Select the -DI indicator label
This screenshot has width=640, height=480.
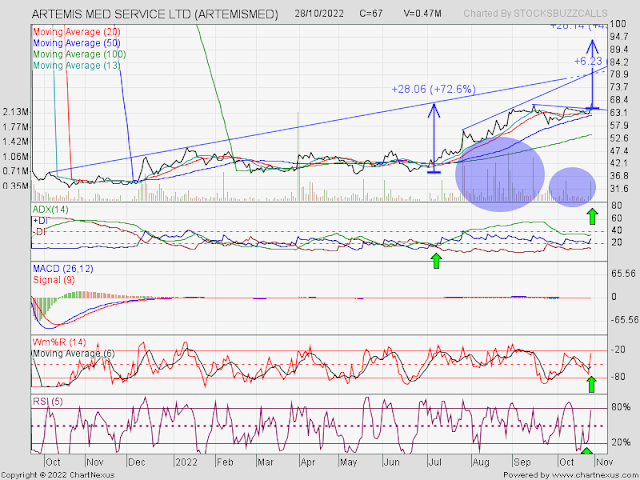(x=39, y=232)
